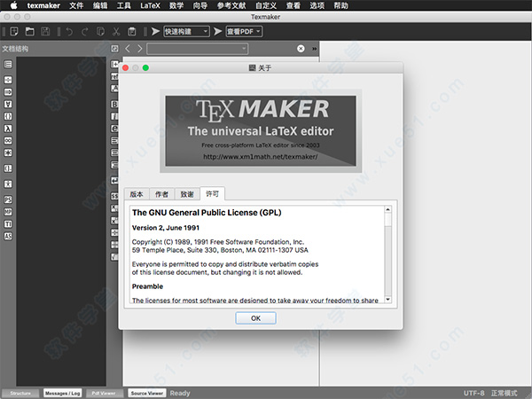Image resolution: width=532 pixels, height=399 pixels.
Task: Redo the last undone edit
Action: 85,32
